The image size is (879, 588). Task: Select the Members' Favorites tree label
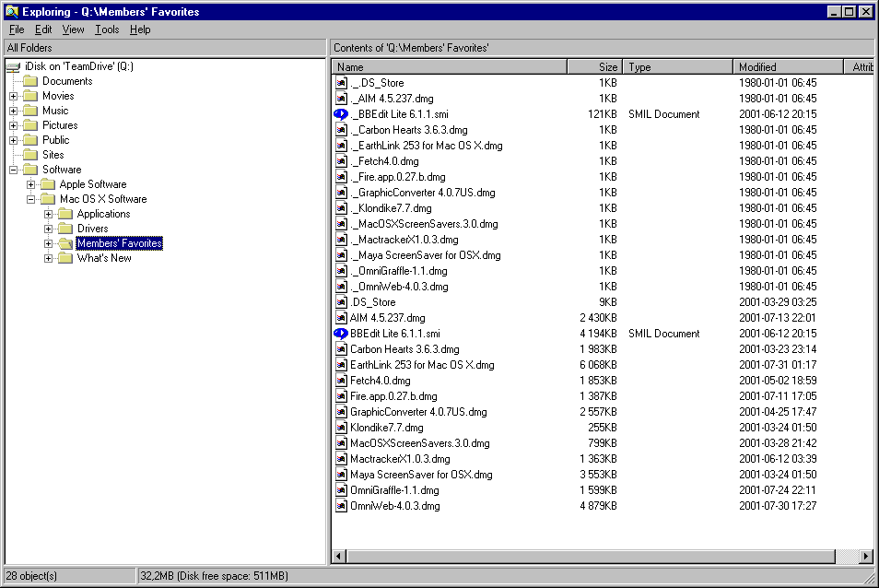(120, 243)
